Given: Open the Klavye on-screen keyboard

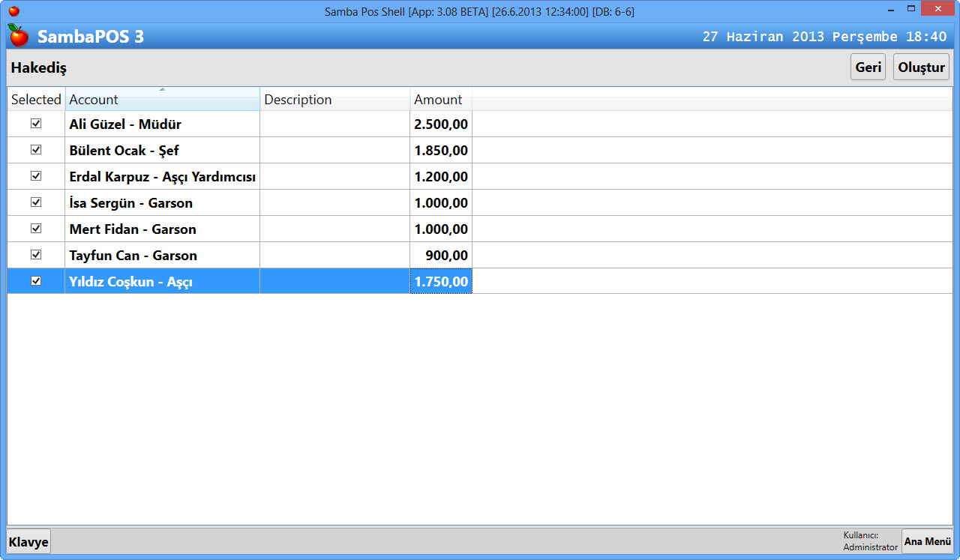Looking at the screenshot, I should click(x=28, y=541).
